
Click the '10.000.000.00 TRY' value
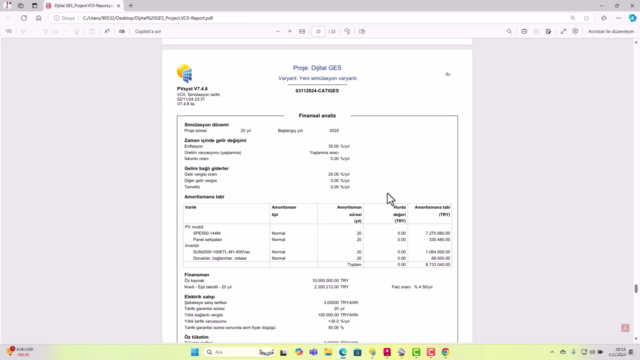(x=330, y=281)
